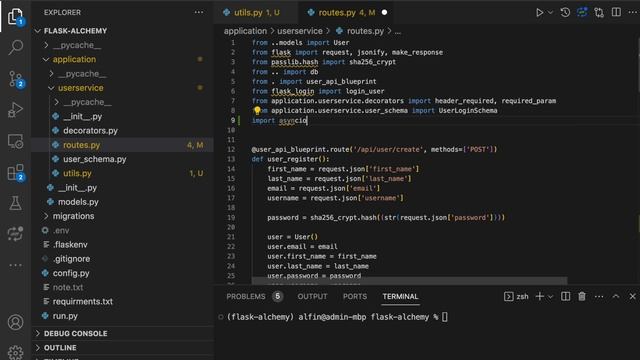Open Explorer views and more actions menu

pos(199,12)
